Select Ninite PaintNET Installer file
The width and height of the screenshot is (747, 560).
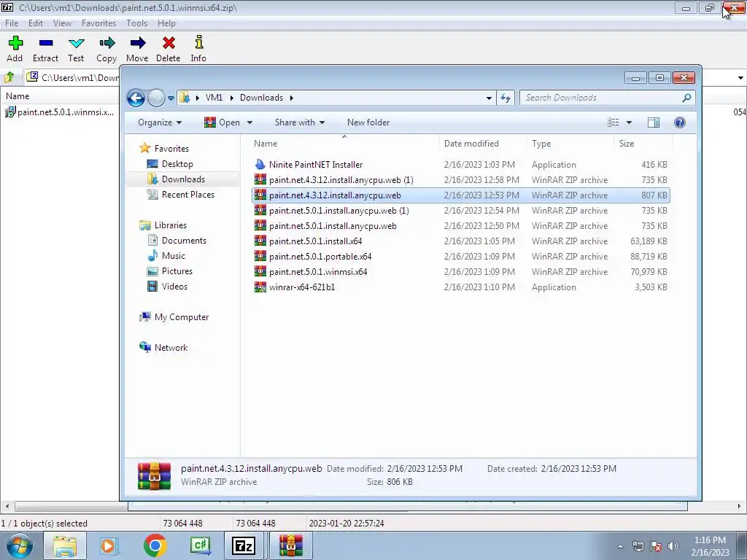pyautogui.click(x=460, y=165)
